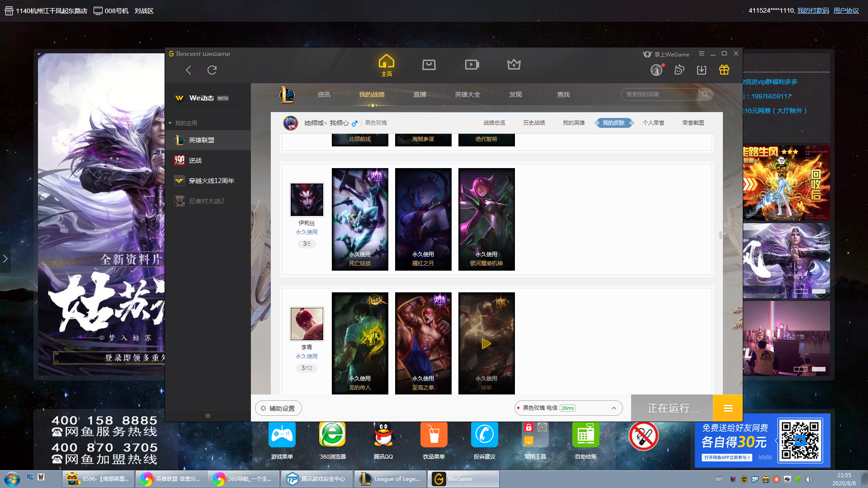This screenshot has height=488, width=868.
Task: Open the video section icon
Action: pyautogui.click(x=472, y=65)
